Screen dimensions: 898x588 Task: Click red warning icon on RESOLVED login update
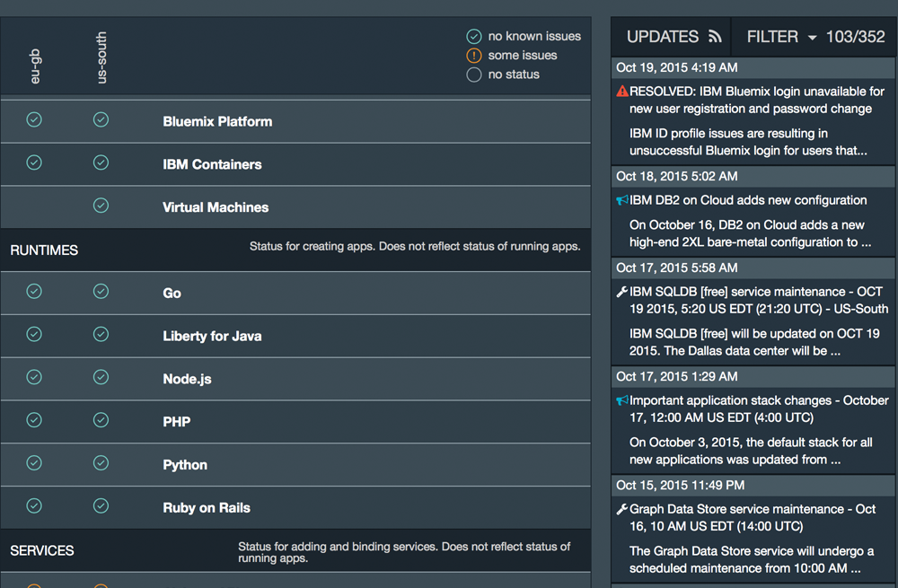pos(622,91)
